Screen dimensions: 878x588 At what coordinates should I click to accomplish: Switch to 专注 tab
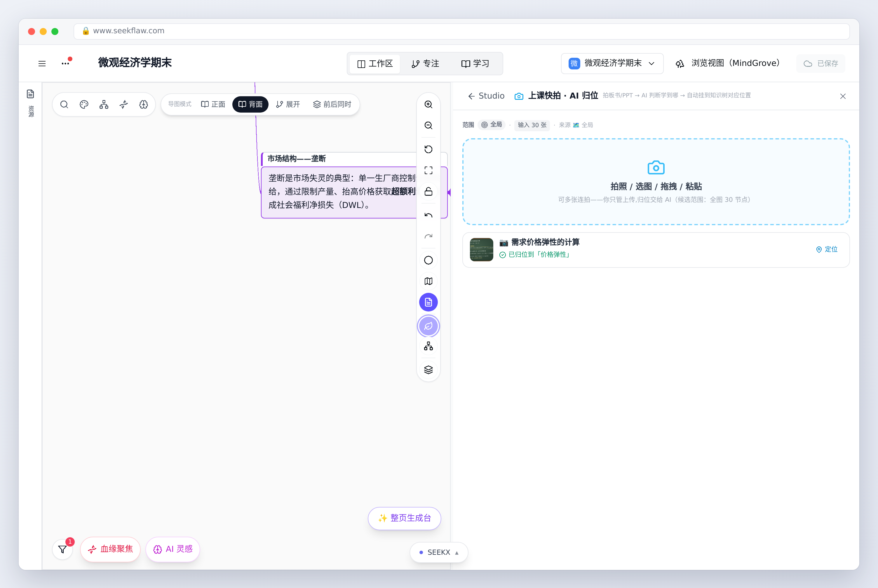[x=426, y=64]
